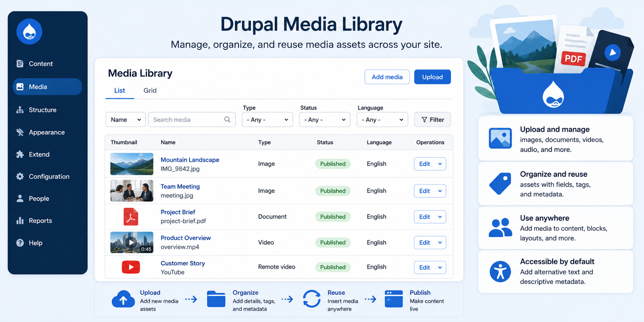
Task: Click the Upload cloud icon in workflow
Action: [123, 299]
